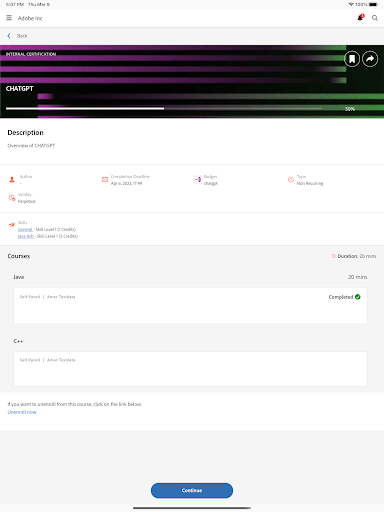Go back using the chevron arrow
The image size is (384, 512).
(9, 36)
